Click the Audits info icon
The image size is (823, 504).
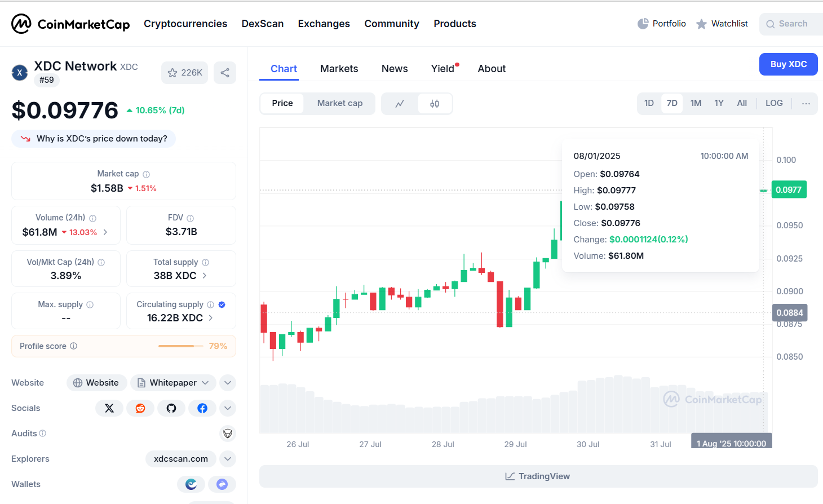(x=43, y=434)
